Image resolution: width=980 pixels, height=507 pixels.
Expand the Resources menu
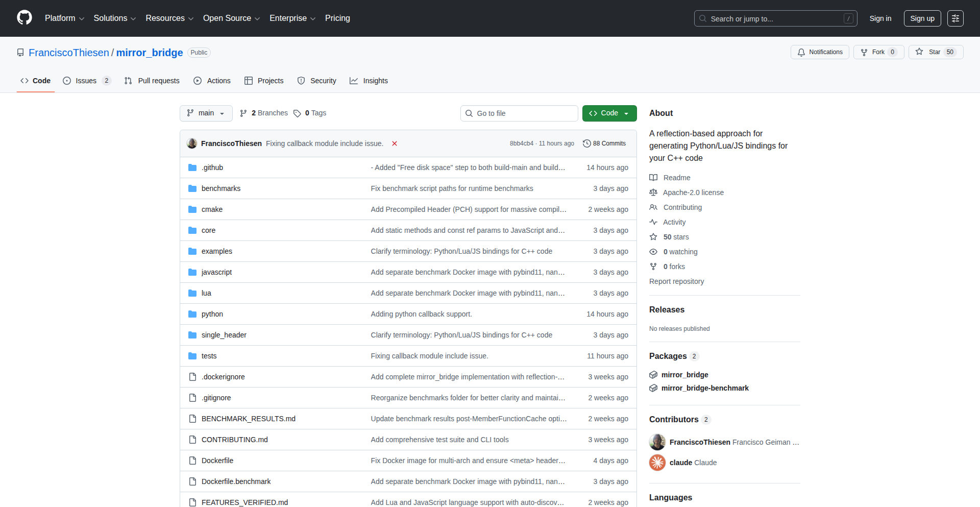click(x=169, y=18)
